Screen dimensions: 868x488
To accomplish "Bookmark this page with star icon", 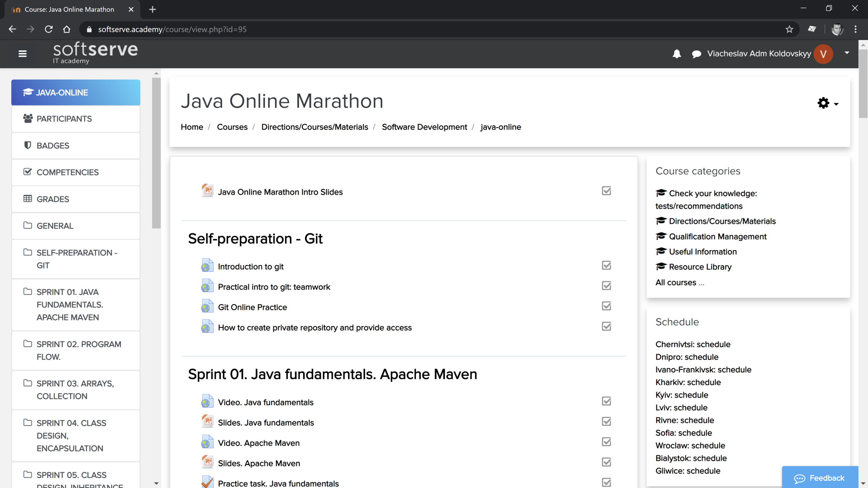I will click(789, 29).
